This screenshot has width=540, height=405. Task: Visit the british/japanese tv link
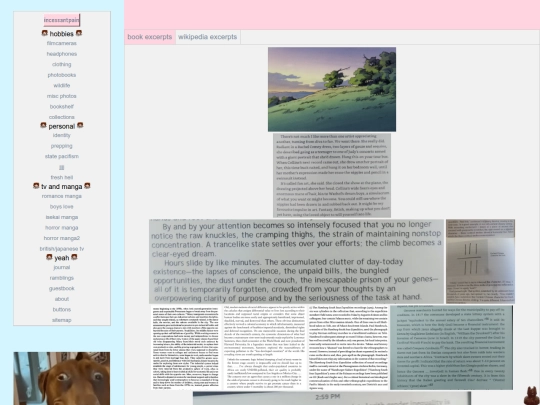pyautogui.click(x=62, y=249)
